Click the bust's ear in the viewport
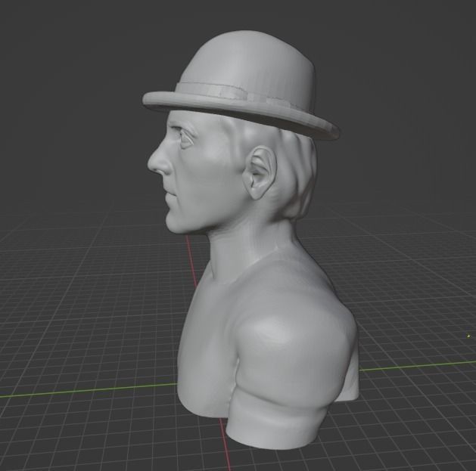 pyautogui.click(x=261, y=172)
